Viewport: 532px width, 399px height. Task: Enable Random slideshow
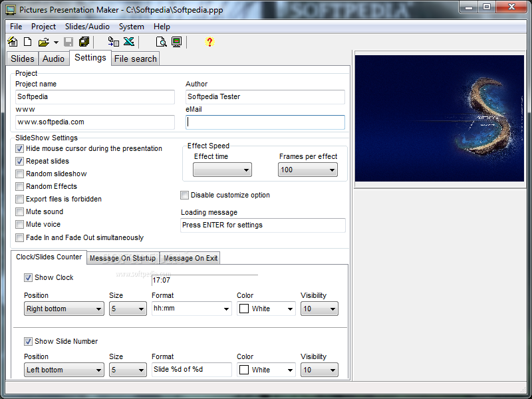coord(20,174)
